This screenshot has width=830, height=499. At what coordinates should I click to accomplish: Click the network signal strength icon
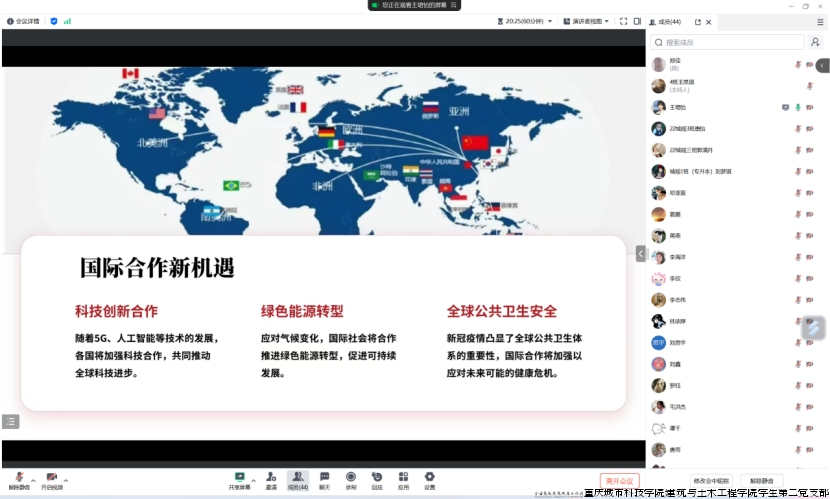point(68,21)
